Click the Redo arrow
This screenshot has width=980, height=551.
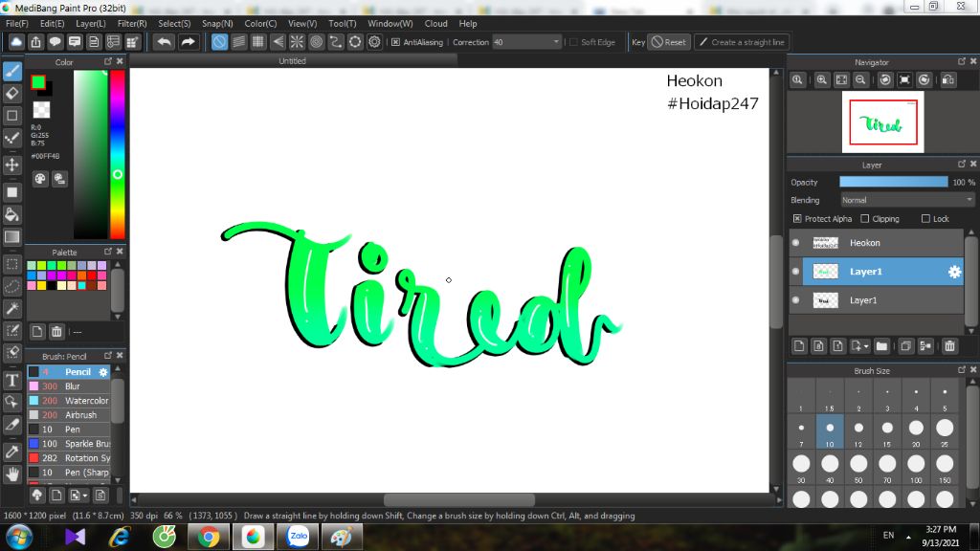pos(188,42)
